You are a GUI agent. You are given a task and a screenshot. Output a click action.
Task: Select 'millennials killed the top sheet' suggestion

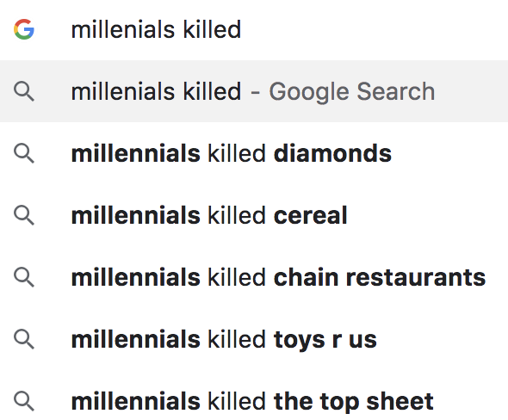click(254, 401)
